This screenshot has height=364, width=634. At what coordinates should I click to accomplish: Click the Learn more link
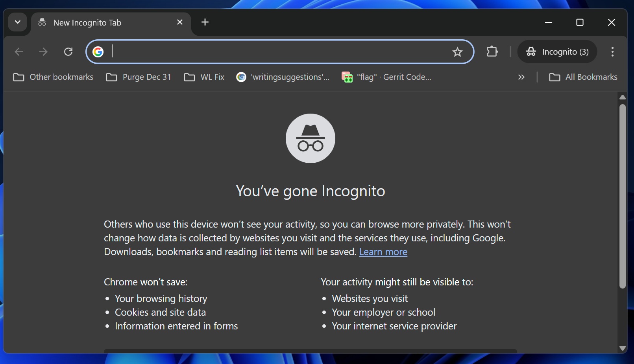click(383, 252)
